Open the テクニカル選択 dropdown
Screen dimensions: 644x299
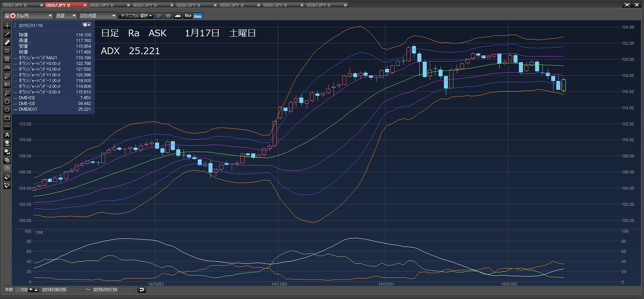(x=136, y=16)
